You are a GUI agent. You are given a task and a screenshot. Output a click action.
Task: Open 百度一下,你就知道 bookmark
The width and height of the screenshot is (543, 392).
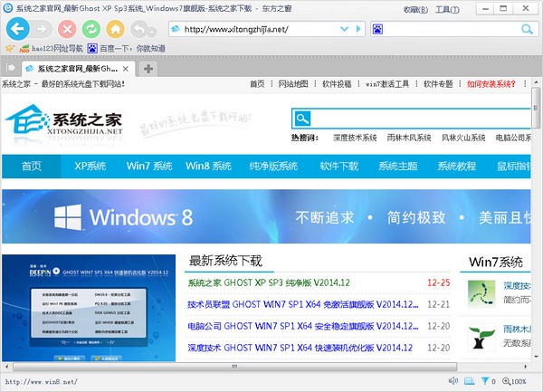pyautogui.click(x=126, y=49)
